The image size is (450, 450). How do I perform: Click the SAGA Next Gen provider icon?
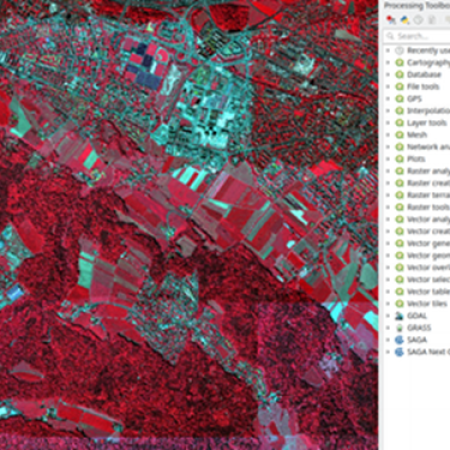click(399, 352)
